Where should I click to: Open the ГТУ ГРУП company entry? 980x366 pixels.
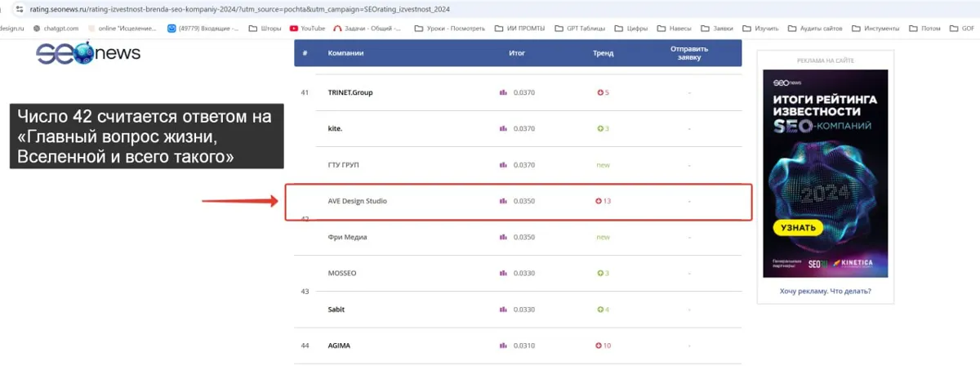click(343, 165)
